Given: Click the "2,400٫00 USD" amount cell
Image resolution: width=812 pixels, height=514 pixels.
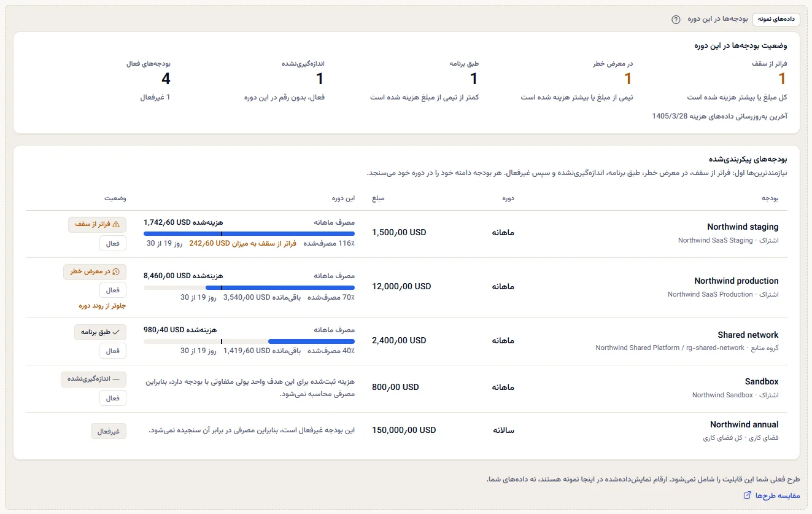Looking at the screenshot, I should click(x=399, y=340).
